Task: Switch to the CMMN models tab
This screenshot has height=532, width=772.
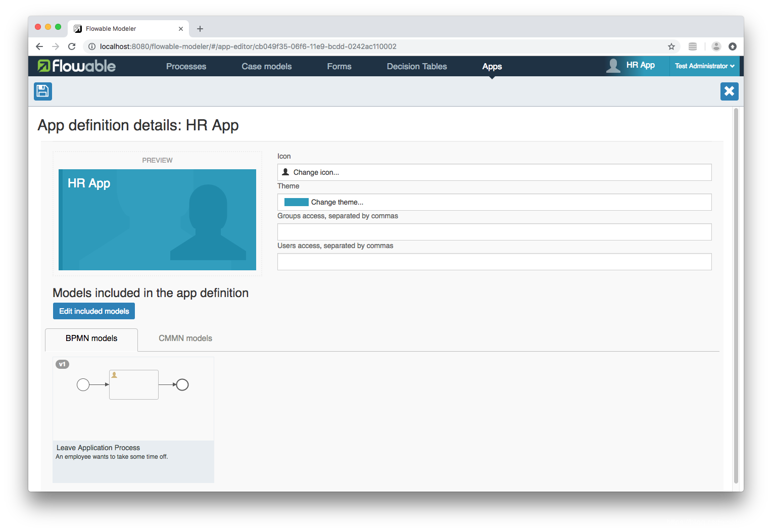Action: (x=185, y=338)
